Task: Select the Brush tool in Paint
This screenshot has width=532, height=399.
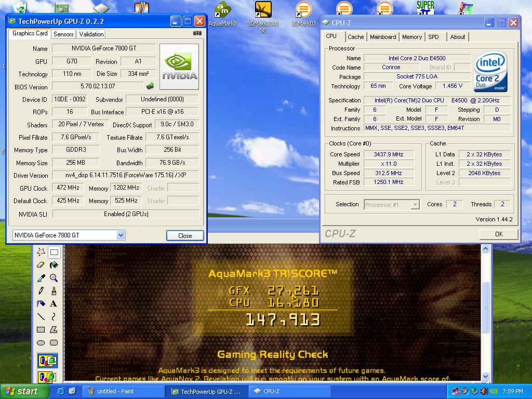Action: [x=54, y=291]
